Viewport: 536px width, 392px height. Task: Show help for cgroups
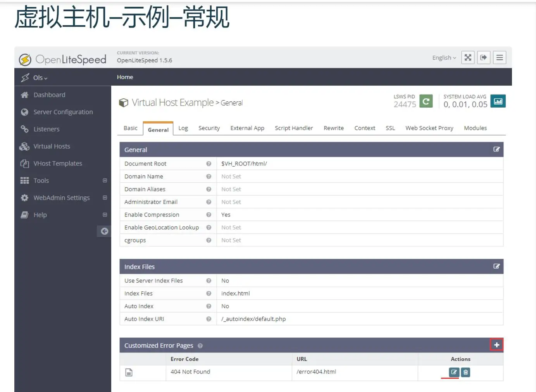(209, 241)
